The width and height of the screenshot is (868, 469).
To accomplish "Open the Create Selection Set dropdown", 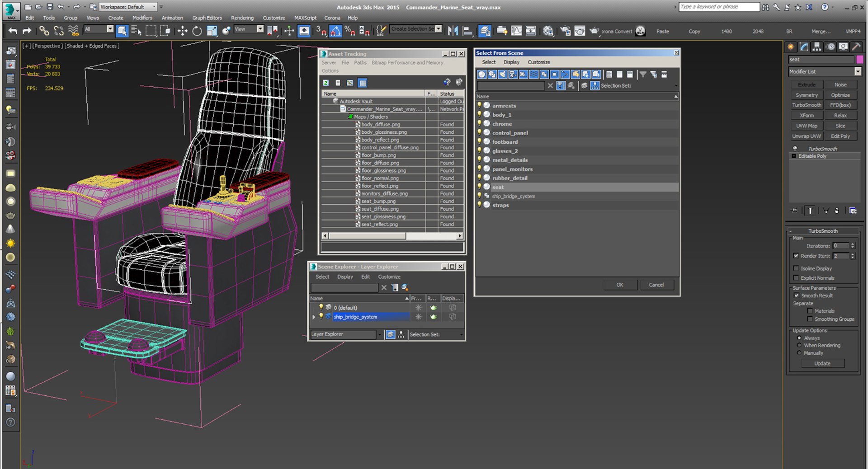I will (438, 29).
